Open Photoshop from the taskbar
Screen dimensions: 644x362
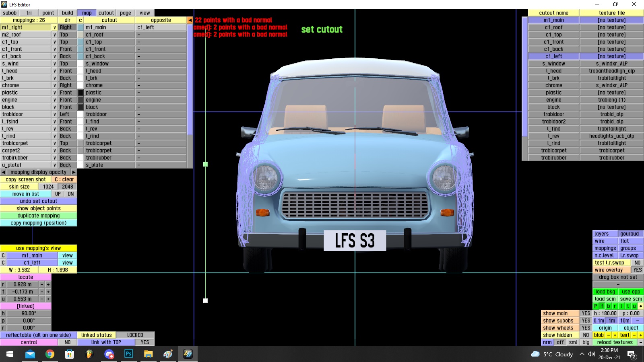(129, 354)
